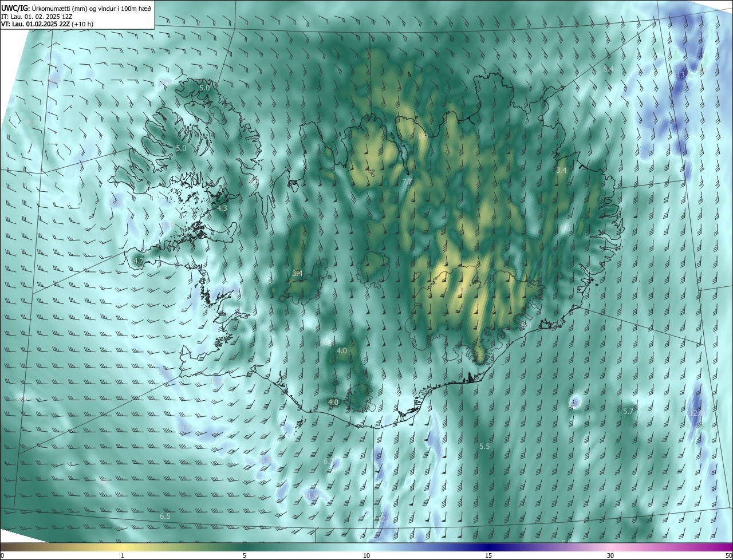The width and height of the screenshot is (733, 560).
Task: Click the 0 tick label on the color scale
Action: click(x=2, y=556)
